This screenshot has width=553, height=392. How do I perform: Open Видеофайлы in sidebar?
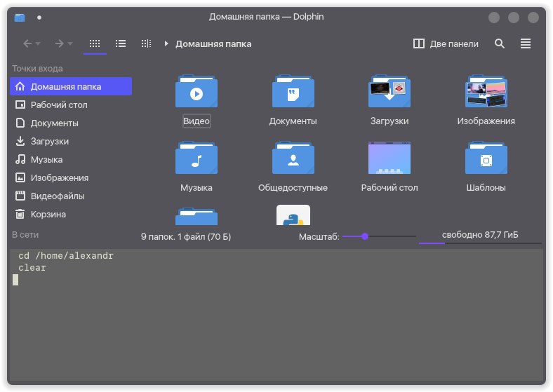coord(71,196)
